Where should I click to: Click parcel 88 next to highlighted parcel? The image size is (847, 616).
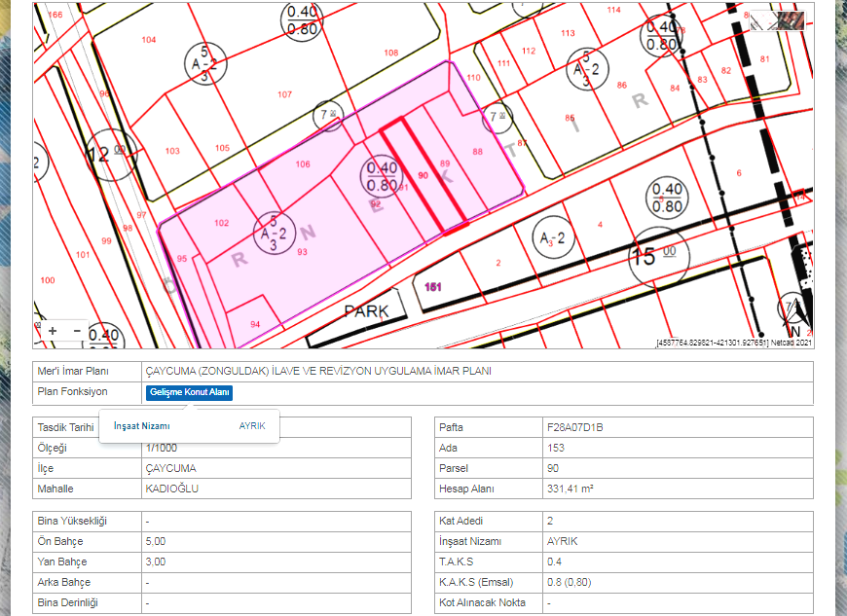point(477,152)
